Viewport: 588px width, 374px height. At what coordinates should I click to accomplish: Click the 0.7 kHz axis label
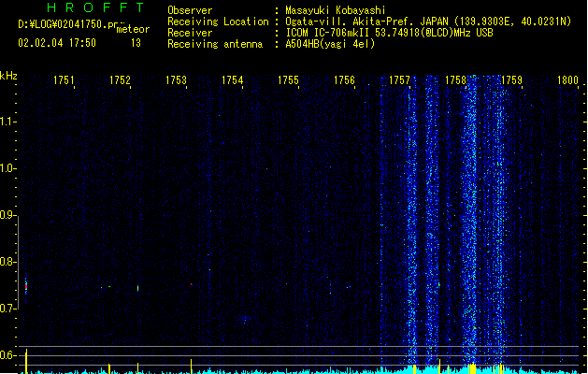[7, 309]
